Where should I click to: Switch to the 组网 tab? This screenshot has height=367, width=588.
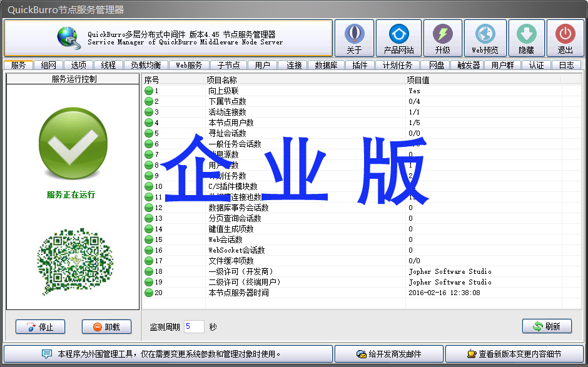48,65
